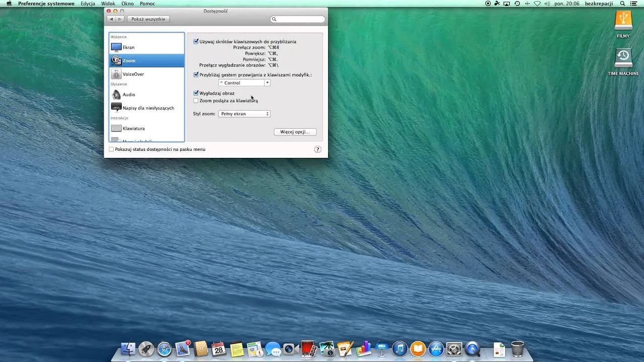Launch iTunes from the Dock
The width and height of the screenshot is (644, 362).
[x=399, y=348]
